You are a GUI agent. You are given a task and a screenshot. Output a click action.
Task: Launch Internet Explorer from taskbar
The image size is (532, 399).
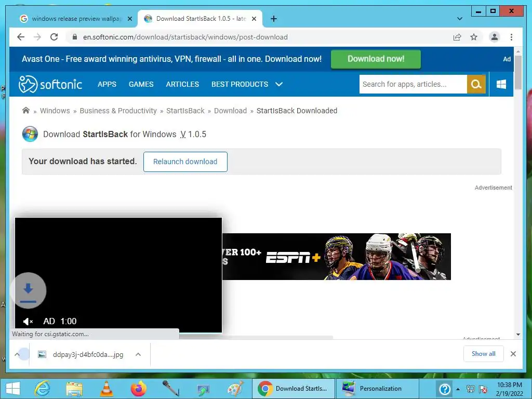pos(42,389)
